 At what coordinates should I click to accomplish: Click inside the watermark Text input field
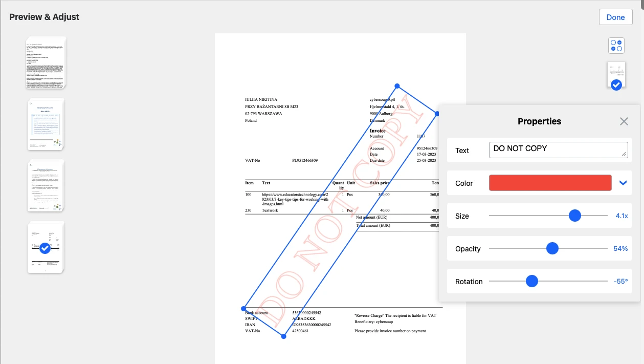[x=558, y=149]
